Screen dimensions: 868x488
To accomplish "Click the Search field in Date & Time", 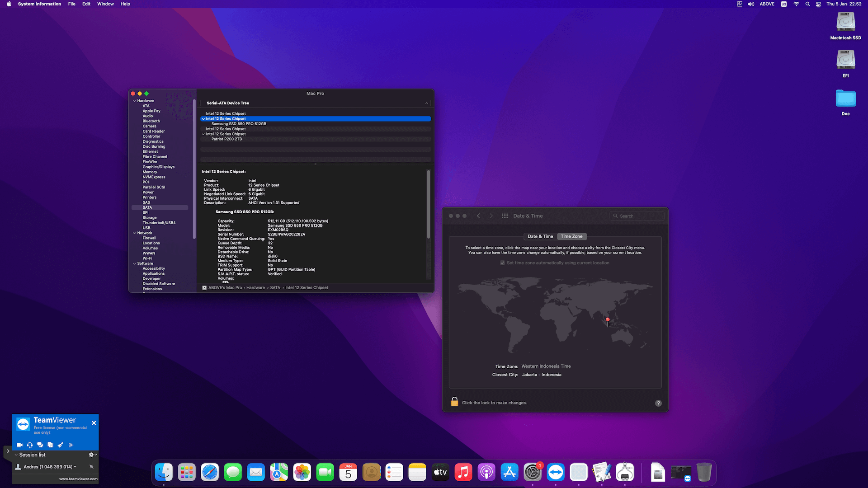I will (x=637, y=216).
